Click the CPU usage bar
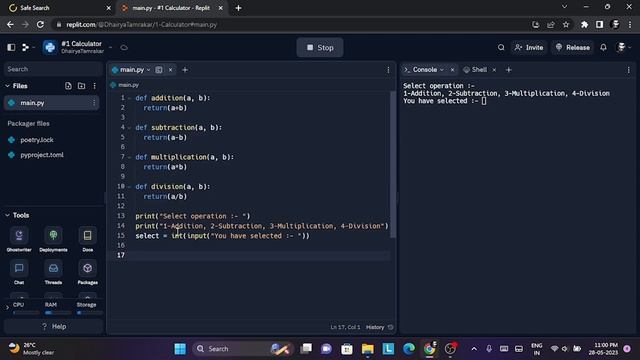Viewport: 640px width, 360px height. (x=26, y=313)
